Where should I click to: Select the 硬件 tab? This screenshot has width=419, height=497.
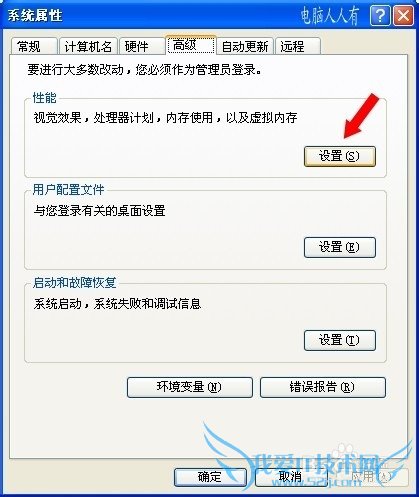pyautogui.click(x=142, y=46)
